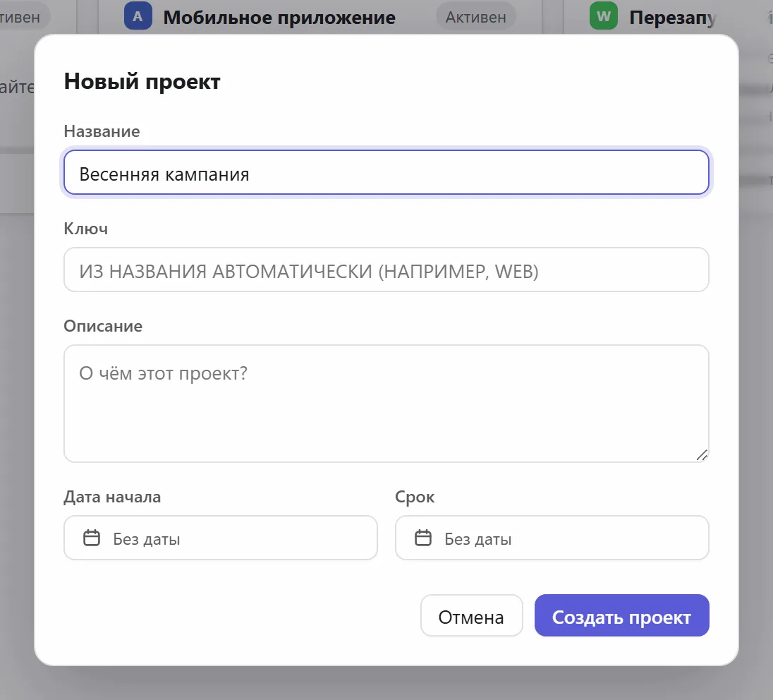The width and height of the screenshot is (773, 700).
Task: Click the blue A project avatar icon
Action: coord(138,16)
